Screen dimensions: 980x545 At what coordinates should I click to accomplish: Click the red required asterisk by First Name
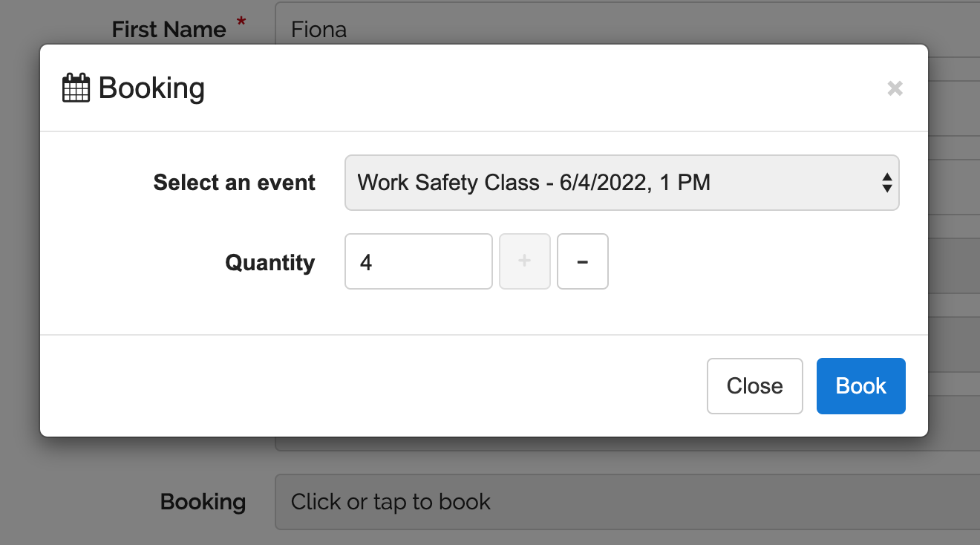pos(241,23)
